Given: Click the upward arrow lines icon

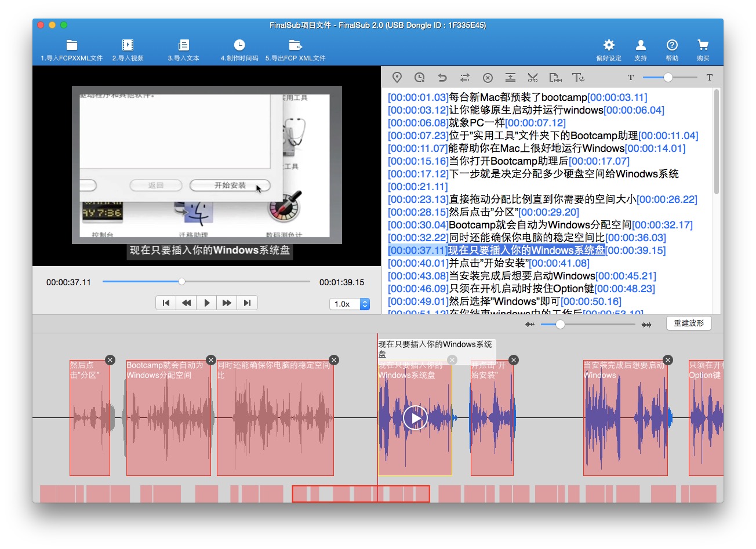Looking at the screenshot, I should pos(510,77).
